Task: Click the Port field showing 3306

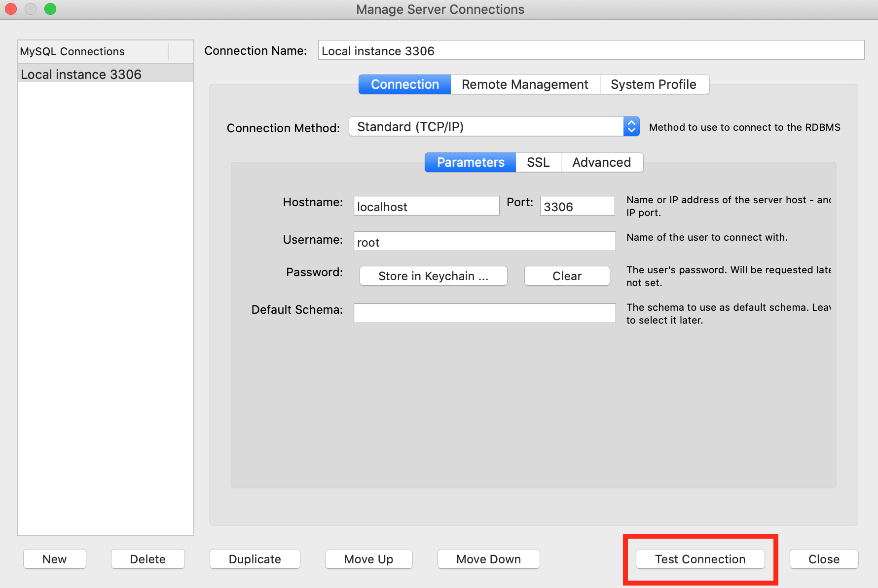Action: [578, 206]
